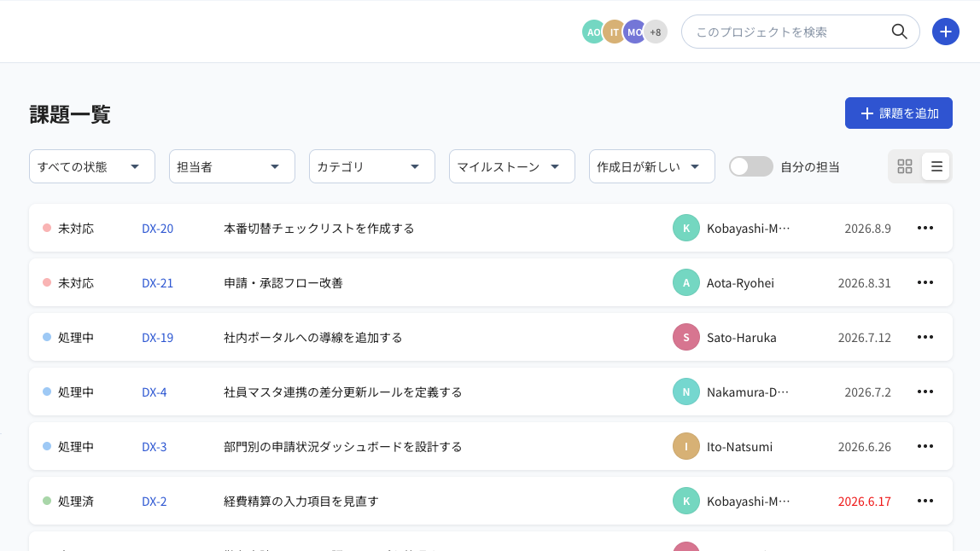Click Kobayashi avatar on DX-2 row
The width and height of the screenshot is (980, 551).
tap(685, 501)
